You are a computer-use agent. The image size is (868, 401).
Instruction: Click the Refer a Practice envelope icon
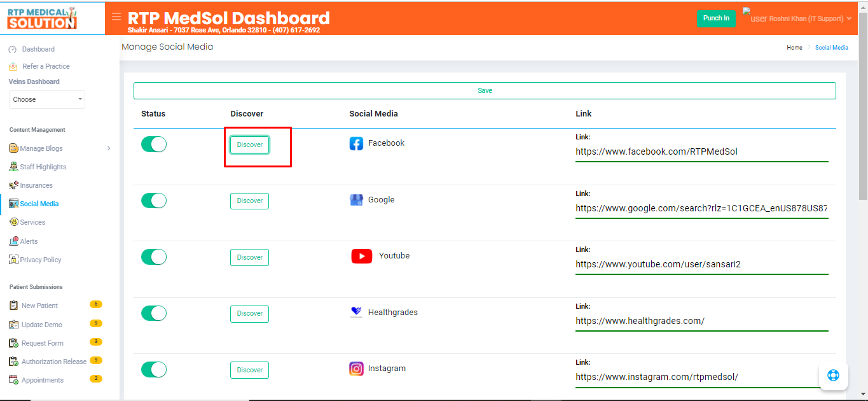(13, 66)
